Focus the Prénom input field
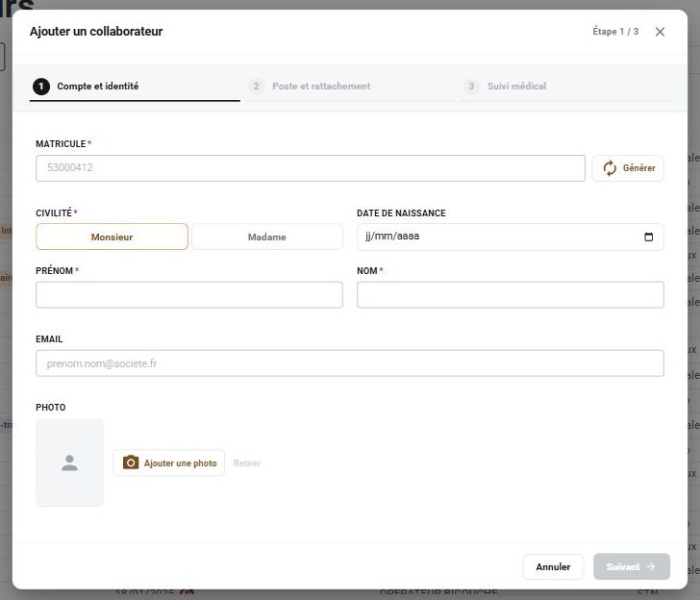The image size is (700, 600). click(x=189, y=294)
